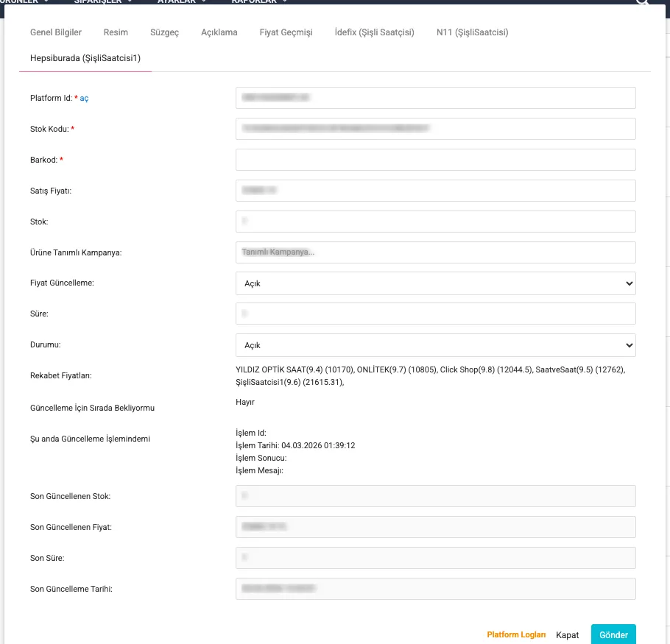Switch to İdefix (Şişli Saatçisi) tab
670x644 pixels.
[374, 32]
